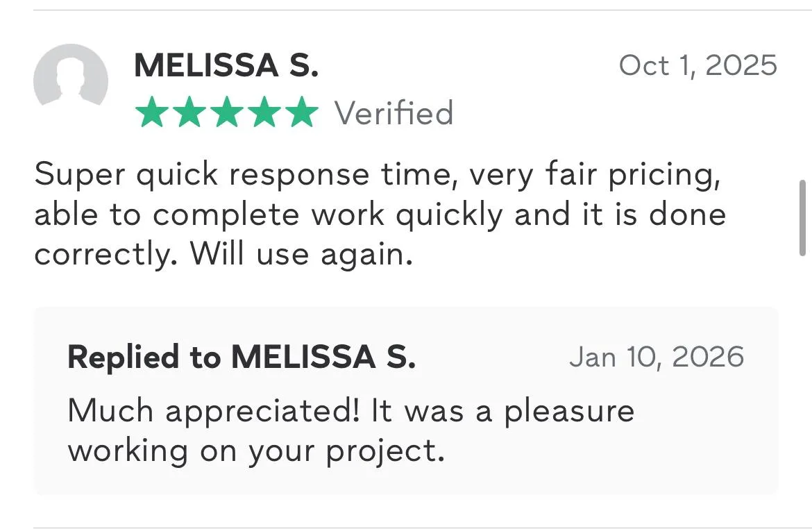The width and height of the screenshot is (812, 529).
Task: Click Melissa S.'s profile avatar
Action: 71,76
